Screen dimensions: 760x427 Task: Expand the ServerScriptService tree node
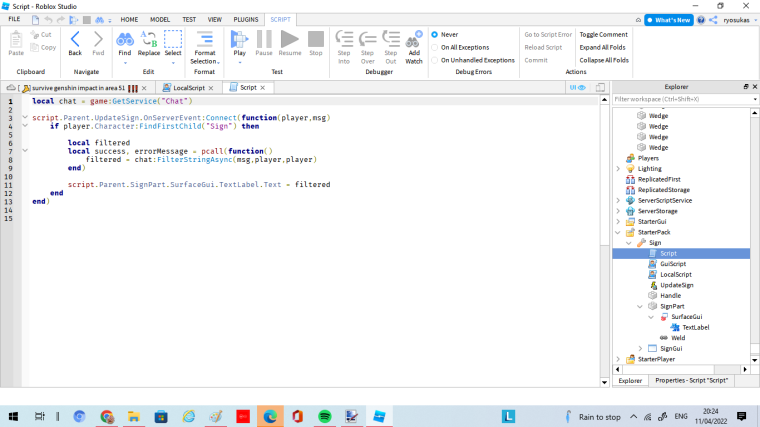[x=619, y=200]
